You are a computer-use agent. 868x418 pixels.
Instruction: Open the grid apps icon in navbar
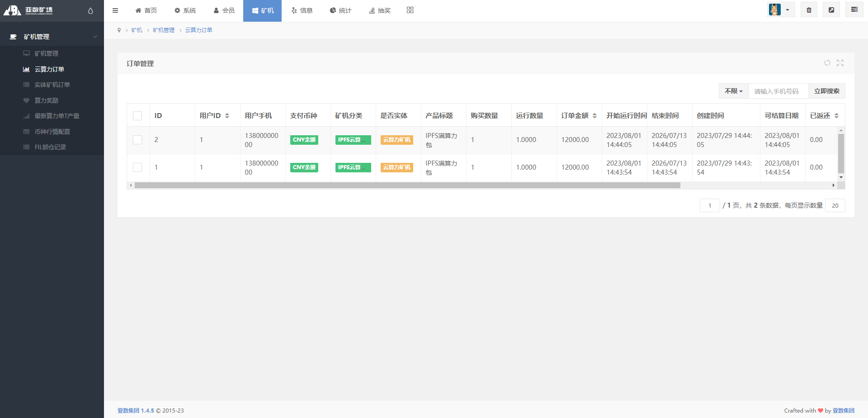pyautogui.click(x=410, y=10)
